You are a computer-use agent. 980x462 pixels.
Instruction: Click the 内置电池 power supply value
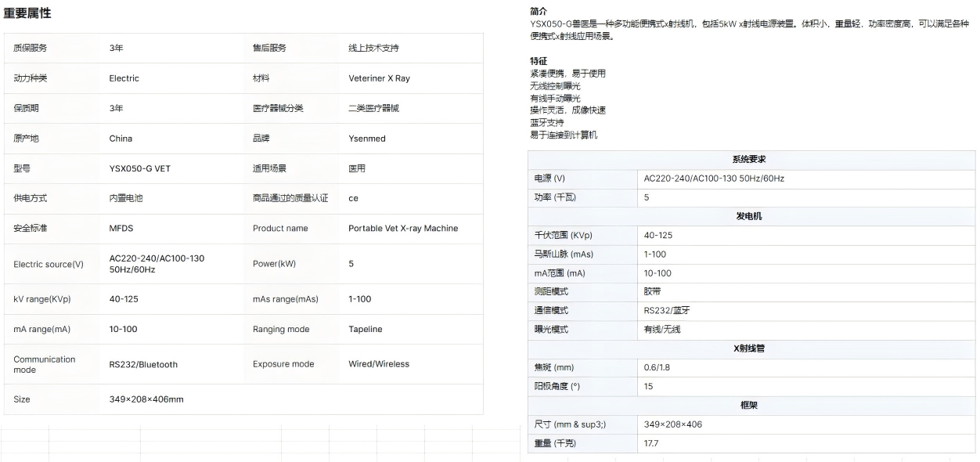(126, 199)
